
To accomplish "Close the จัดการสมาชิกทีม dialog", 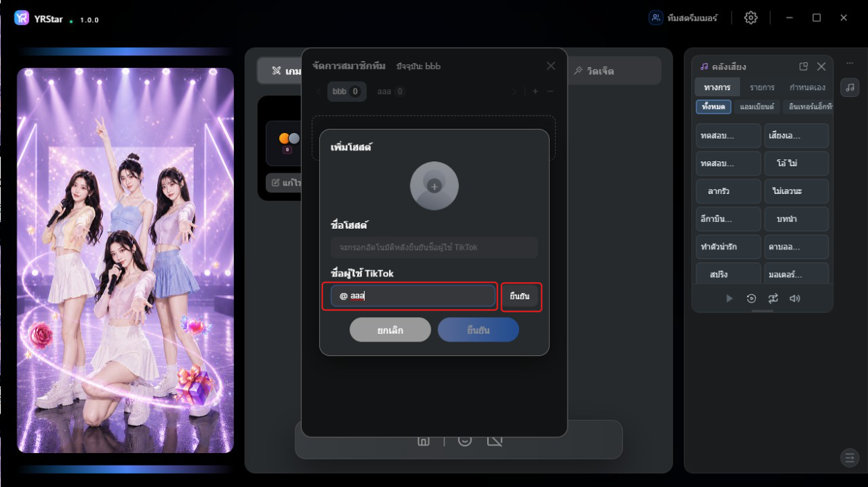I will [551, 66].
